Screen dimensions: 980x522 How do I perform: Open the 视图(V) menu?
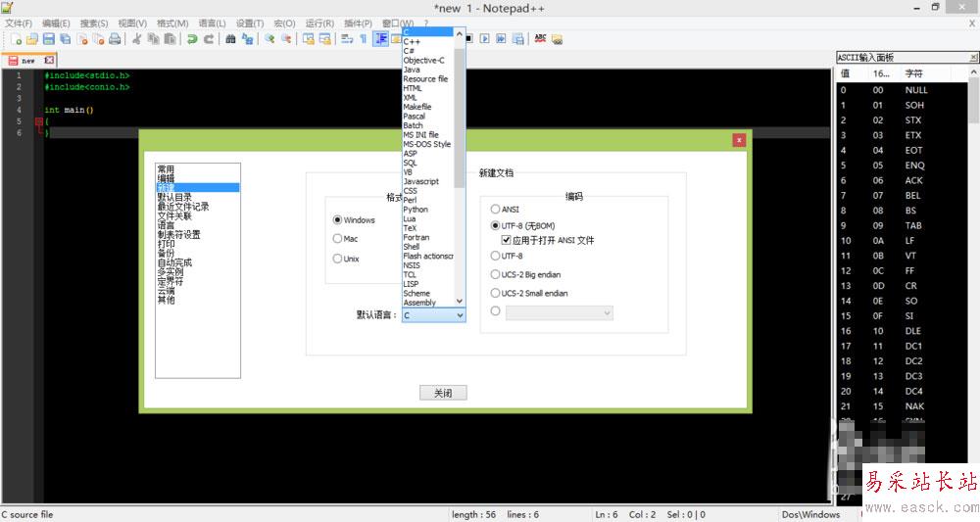coord(132,24)
